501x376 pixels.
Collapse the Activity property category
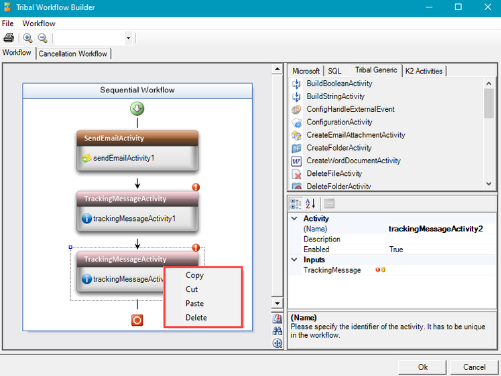pyautogui.click(x=294, y=219)
